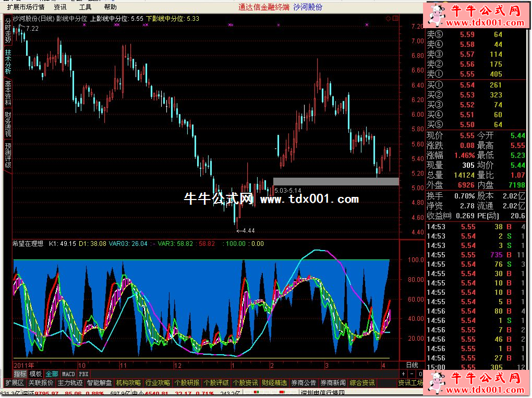
Task: Click the plus button near 日线
Action: (403, 374)
